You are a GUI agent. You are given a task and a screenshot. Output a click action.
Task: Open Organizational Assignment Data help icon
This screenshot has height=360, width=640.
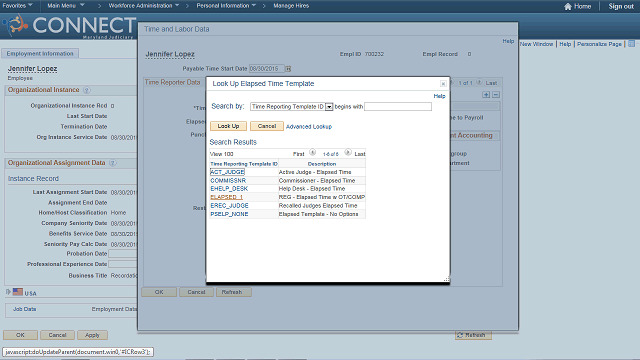(x=113, y=162)
